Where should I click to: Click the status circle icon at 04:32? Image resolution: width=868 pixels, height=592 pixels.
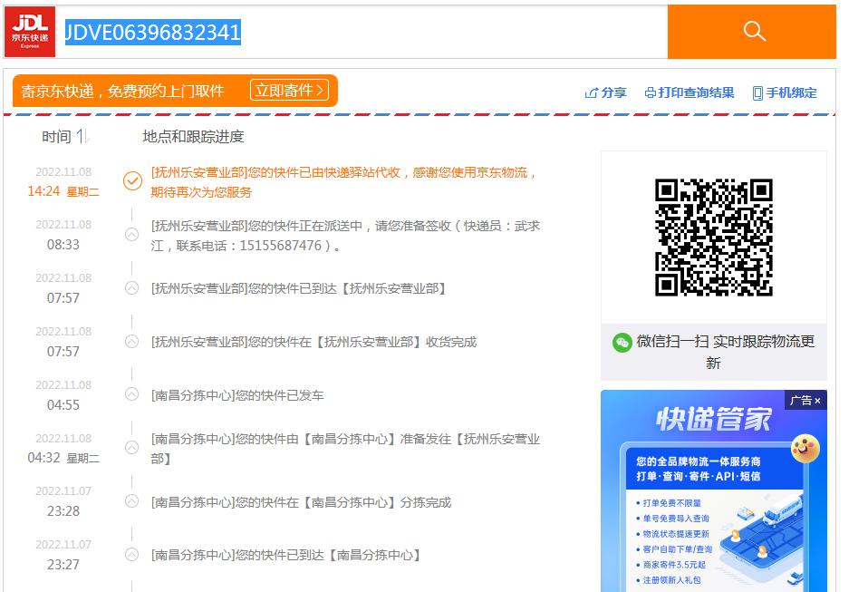tap(131, 448)
